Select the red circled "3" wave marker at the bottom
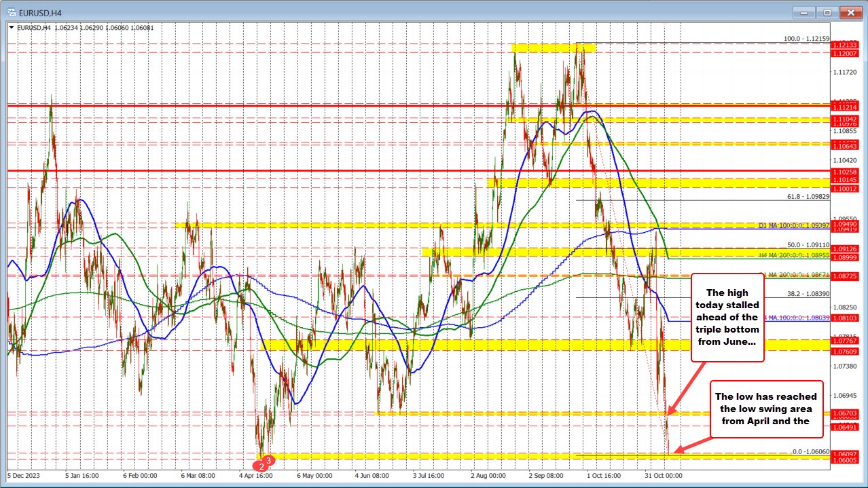 pos(269,460)
